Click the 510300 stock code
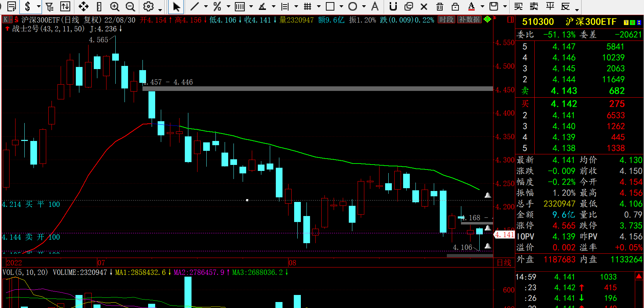644x308 pixels. 538,22
